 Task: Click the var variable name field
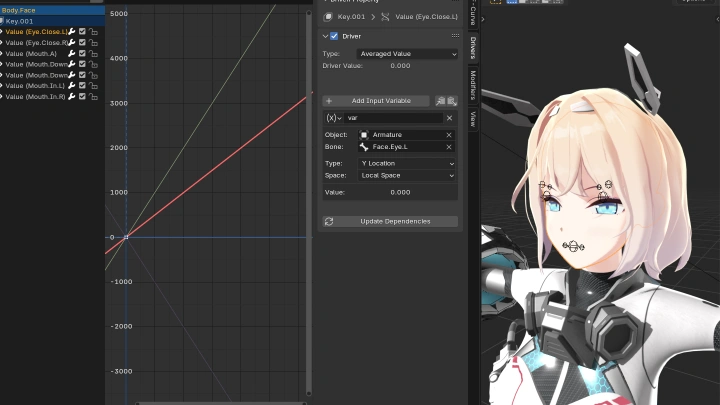click(x=394, y=118)
